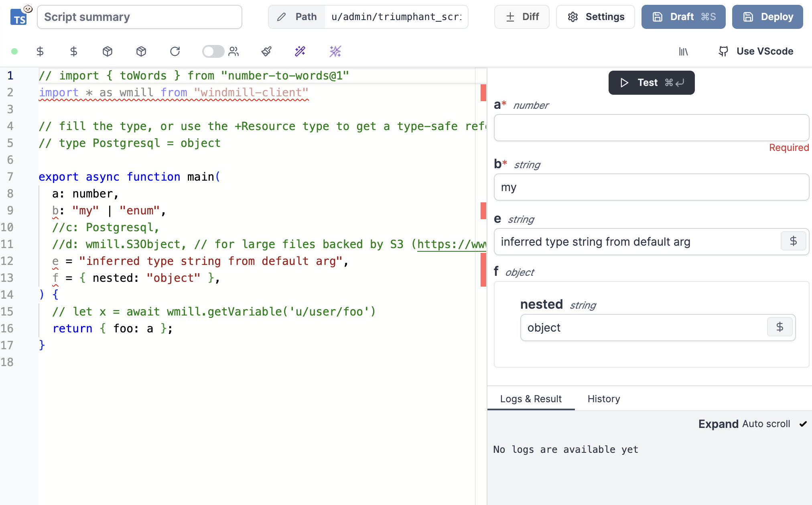
Task: Click the magic wand AI generate icon
Action: coord(300,51)
